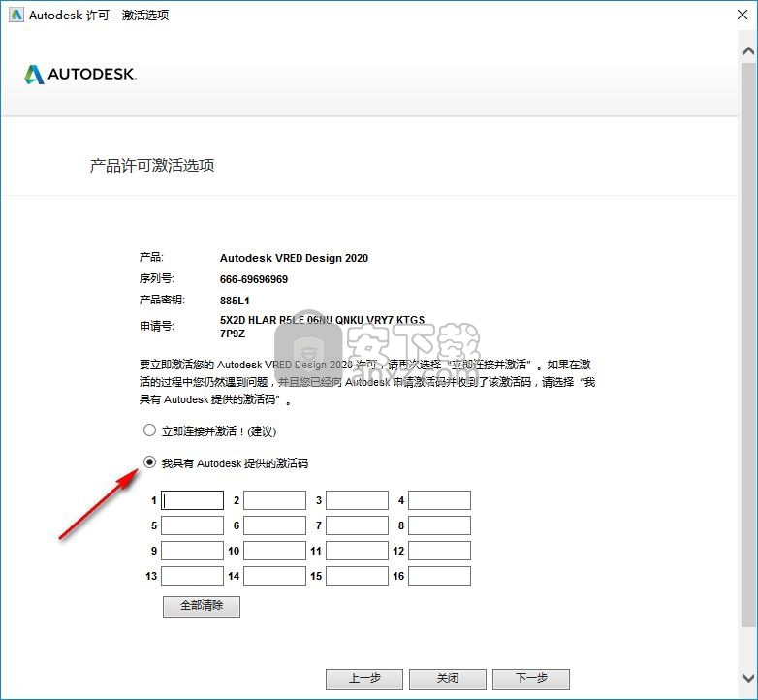Focus activation code field 15
This screenshot has width=758, height=700.
357,576
